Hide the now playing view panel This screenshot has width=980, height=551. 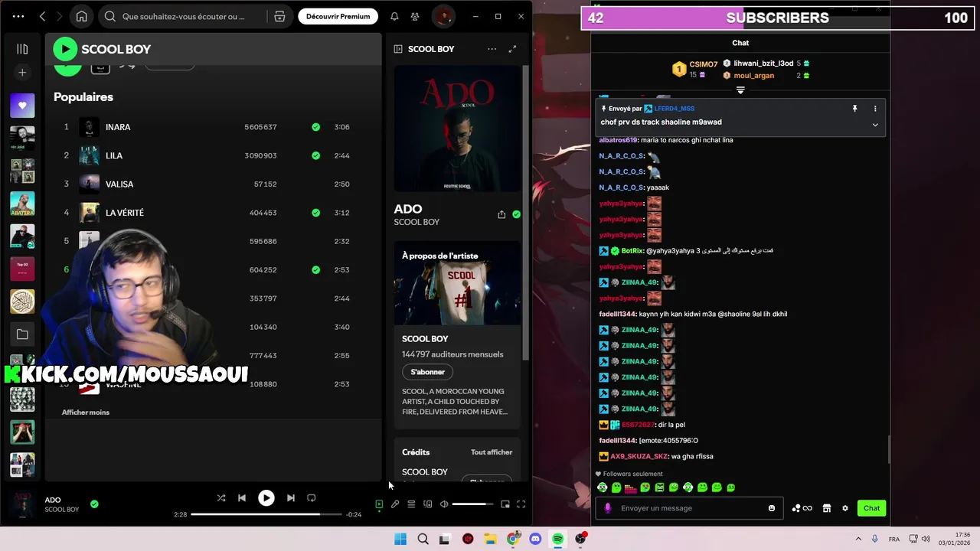398,49
